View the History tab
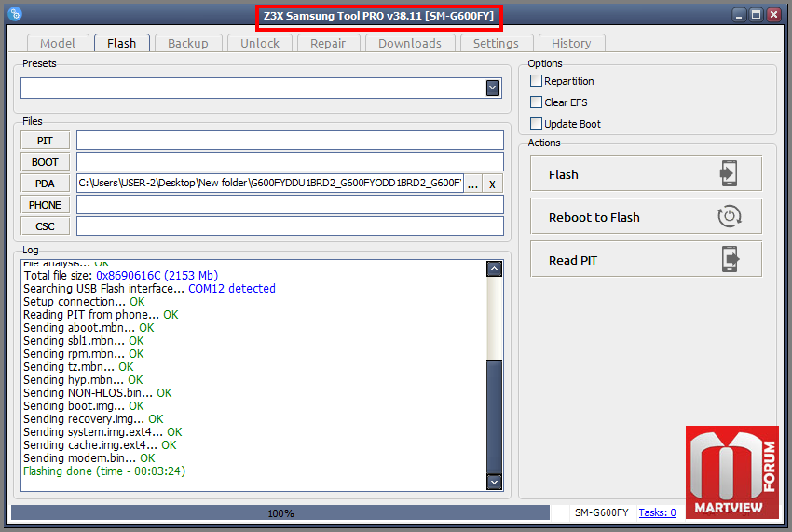 click(x=571, y=44)
